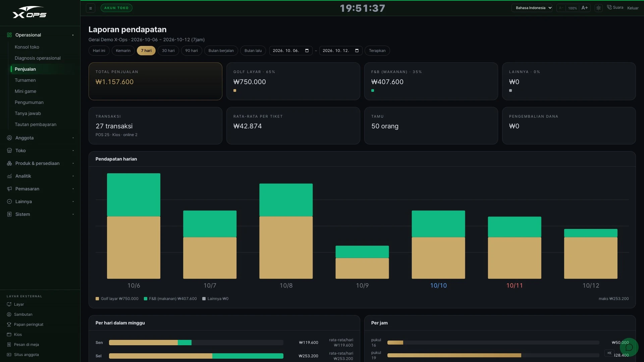Click the Sistem sidebar icon
This screenshot has height=362, width=644.
[9, 214]
